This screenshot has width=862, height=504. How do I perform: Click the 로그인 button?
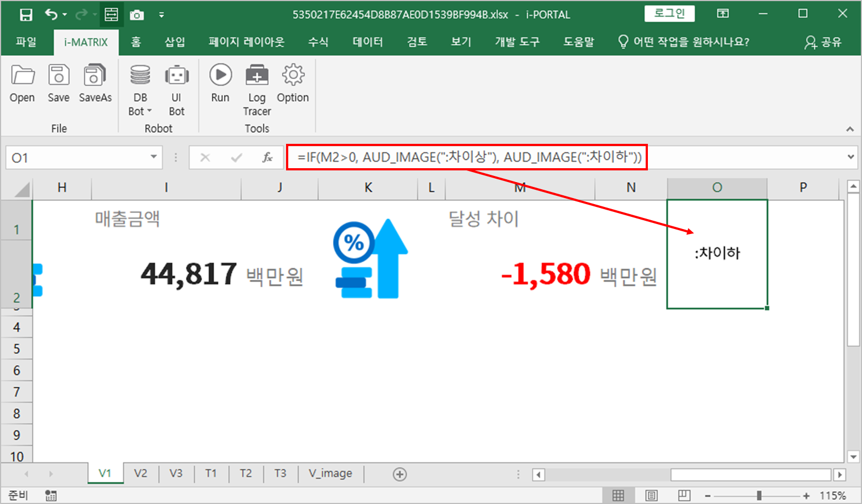tap(669, 14)
